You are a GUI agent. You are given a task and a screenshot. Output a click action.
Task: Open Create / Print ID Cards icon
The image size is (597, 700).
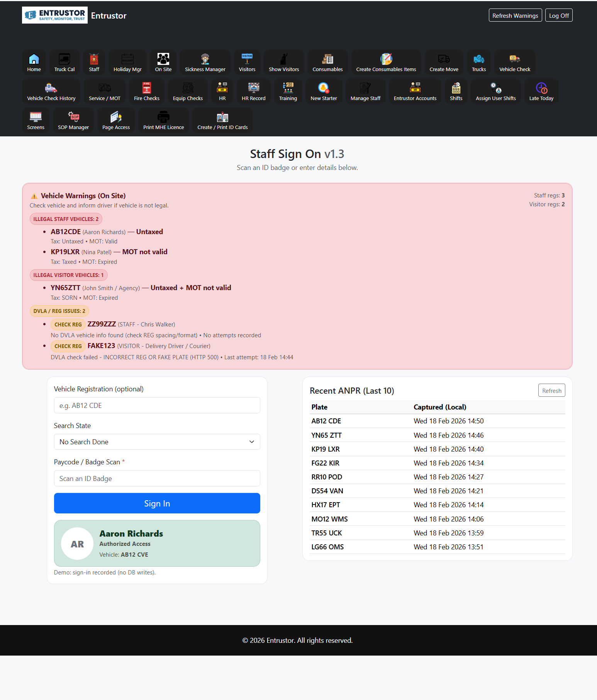pyautogui.click(x=222, y=120)
